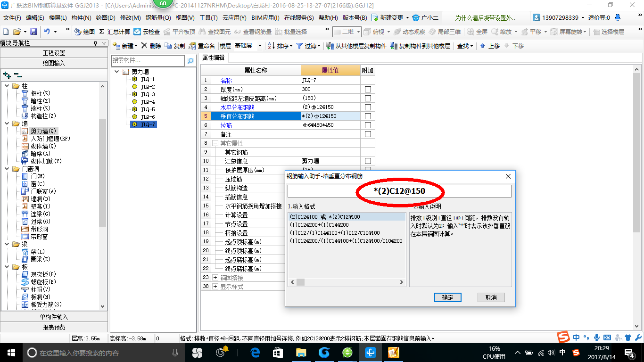Open 过滤 filter dropdown
Image resolution: width=644 pixels, height=362 pixels.
click(308, 46)
